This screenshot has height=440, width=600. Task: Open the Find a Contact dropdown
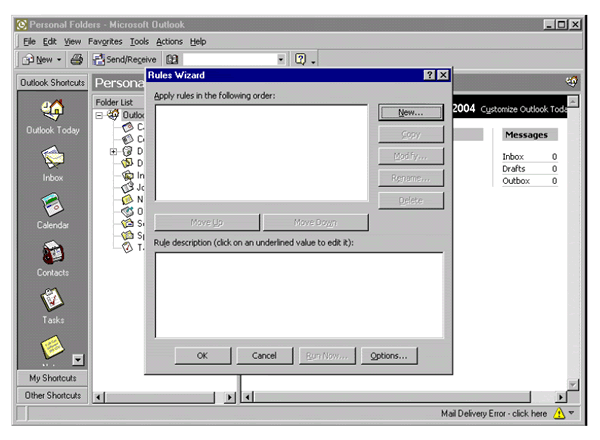(x=281, y=59)
